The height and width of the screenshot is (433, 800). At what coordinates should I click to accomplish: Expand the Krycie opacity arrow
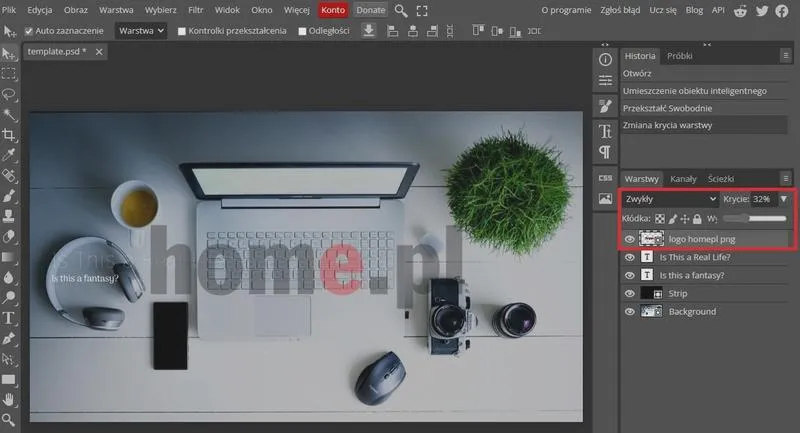pyautogui.click(x=783, y=199)
